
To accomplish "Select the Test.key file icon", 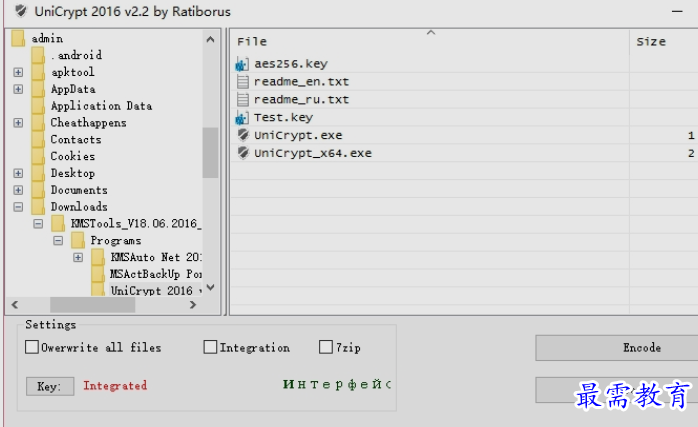I will coord(242,118).
